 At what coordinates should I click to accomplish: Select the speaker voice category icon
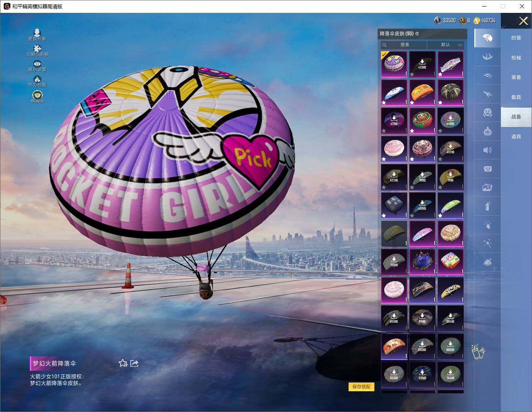pos(487,150)
